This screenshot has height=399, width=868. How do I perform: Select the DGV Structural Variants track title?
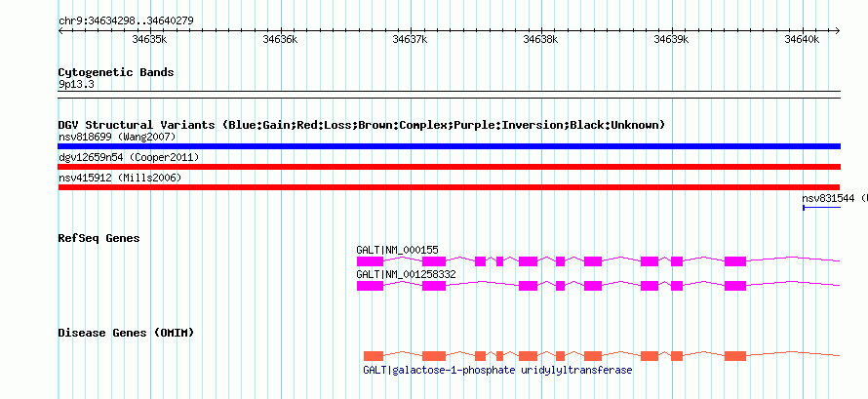click(x=362, y=125)
